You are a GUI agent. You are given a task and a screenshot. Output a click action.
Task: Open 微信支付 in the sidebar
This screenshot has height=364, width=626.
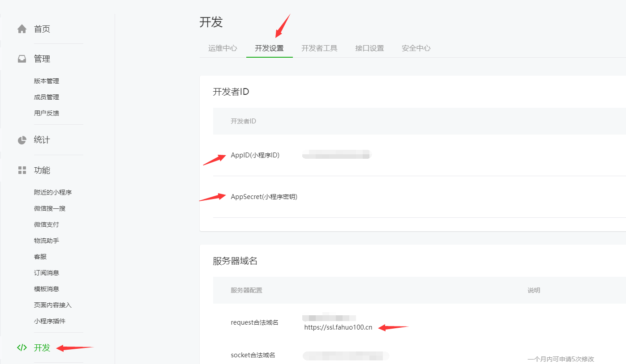tap(47, 224)
